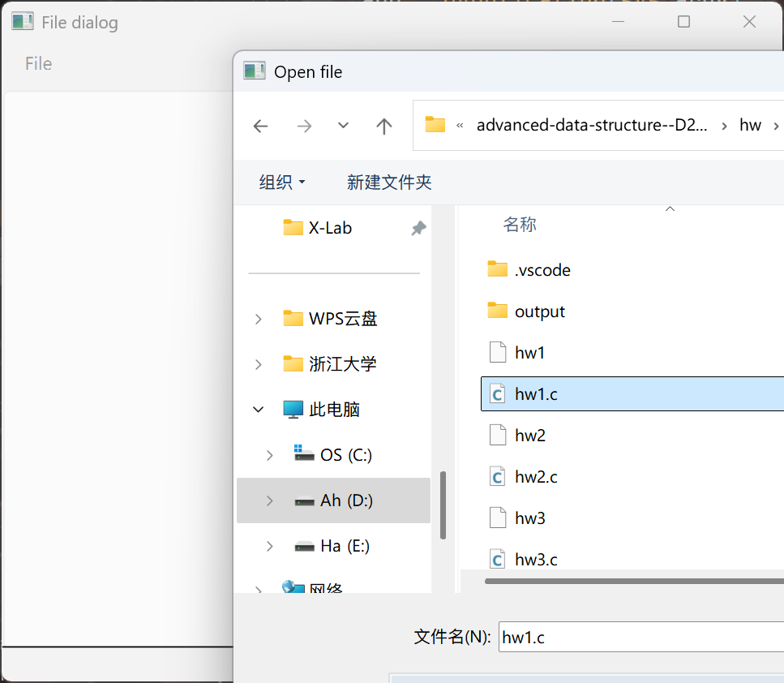Viewport: 784px width, 683px height.
Task: Open the recent locations dropdown chevron
Action: click(343, 126)
